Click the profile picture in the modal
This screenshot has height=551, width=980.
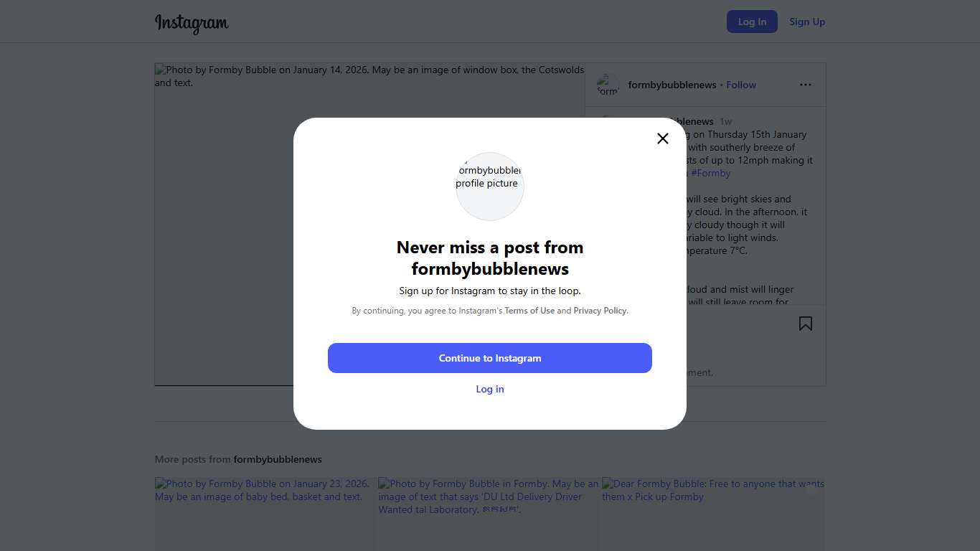click(x=490, y=186)
